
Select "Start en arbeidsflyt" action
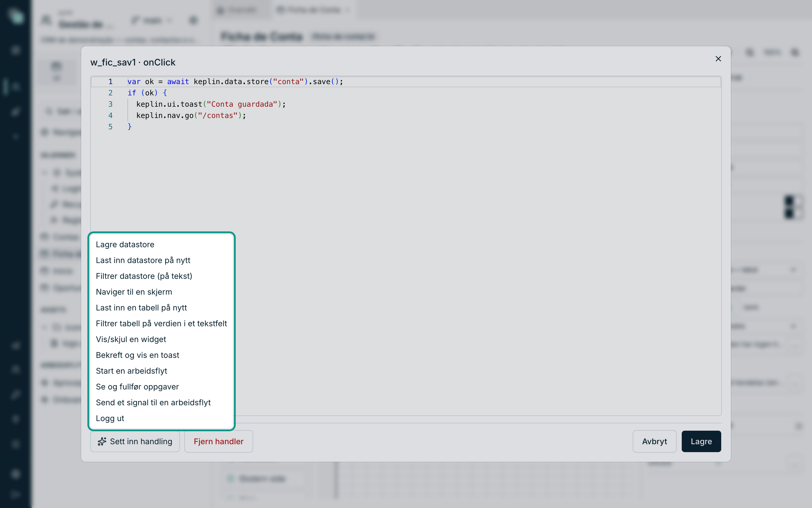tap(161, 371)
